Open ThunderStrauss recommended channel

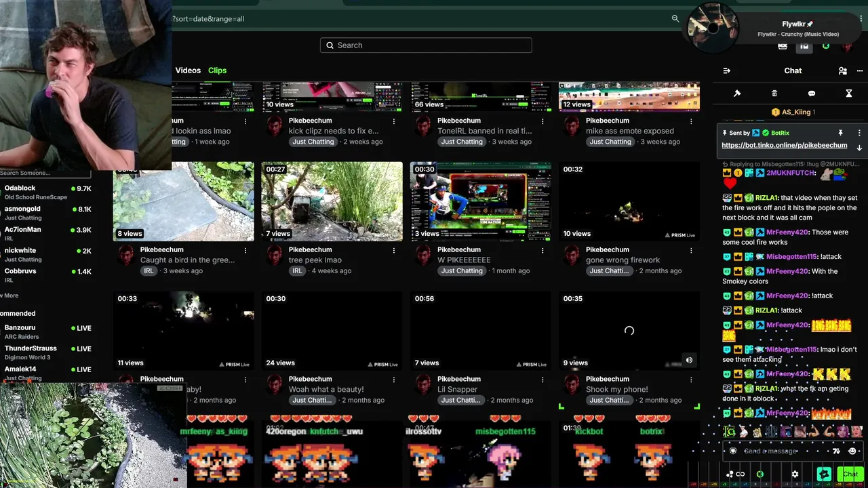click(46, 352)
